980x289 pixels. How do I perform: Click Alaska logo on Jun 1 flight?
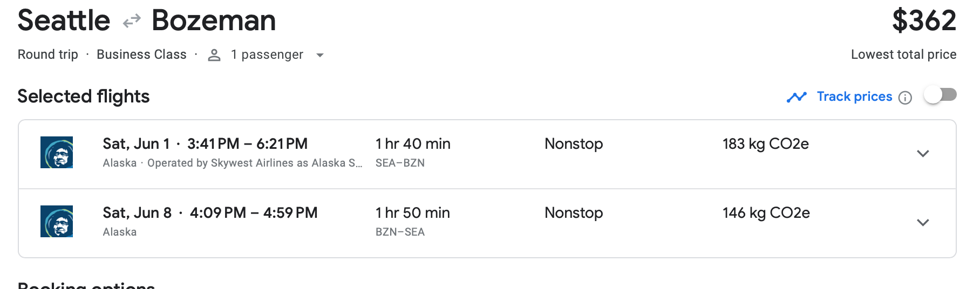point(57,153)
